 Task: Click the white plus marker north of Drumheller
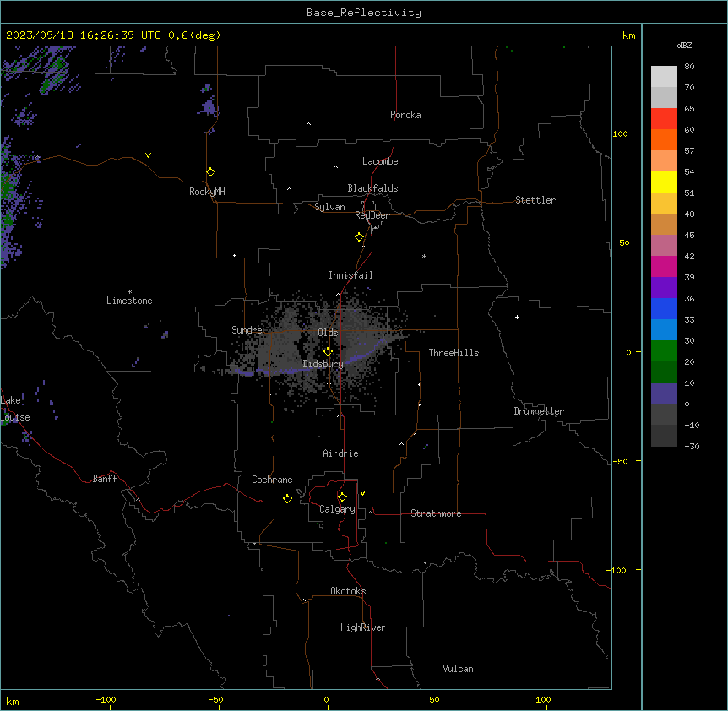tap(517, 317)
